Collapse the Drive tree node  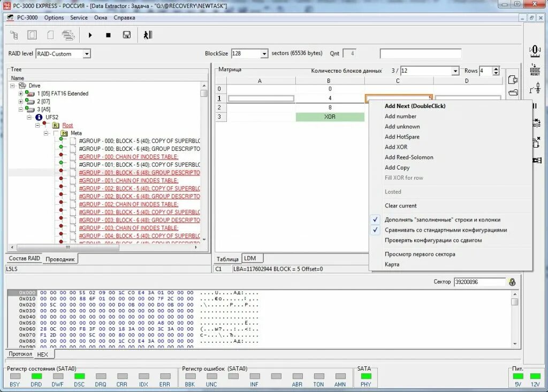(13, 86)
